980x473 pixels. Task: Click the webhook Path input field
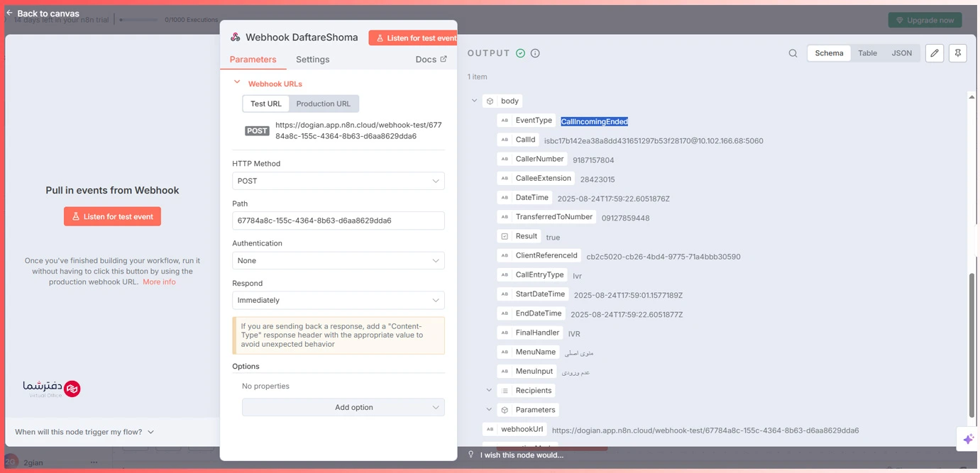[x=338, y=221]
